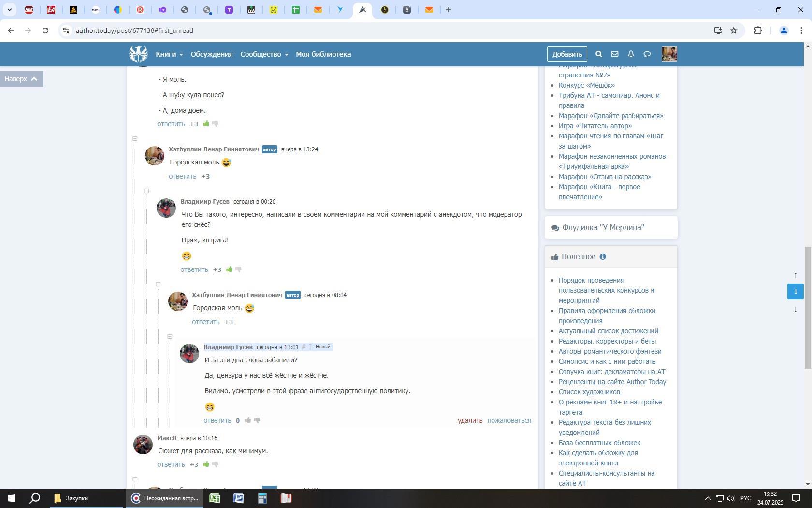Open the notifications bell icon

631,54
